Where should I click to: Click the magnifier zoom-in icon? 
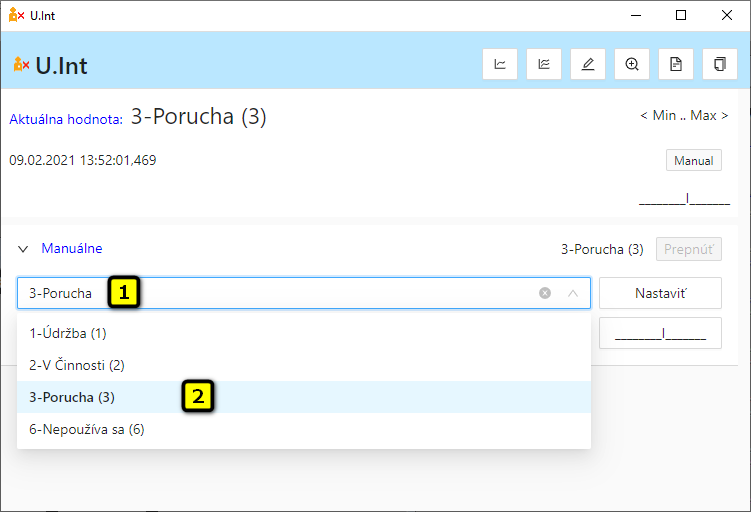tap(632, 64)
